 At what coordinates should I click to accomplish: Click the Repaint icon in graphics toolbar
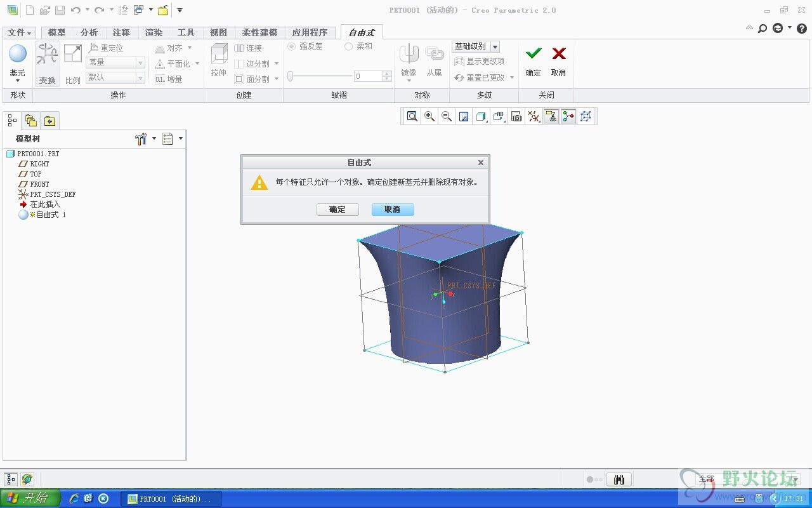pyautogui.click(x=464, y=116)
